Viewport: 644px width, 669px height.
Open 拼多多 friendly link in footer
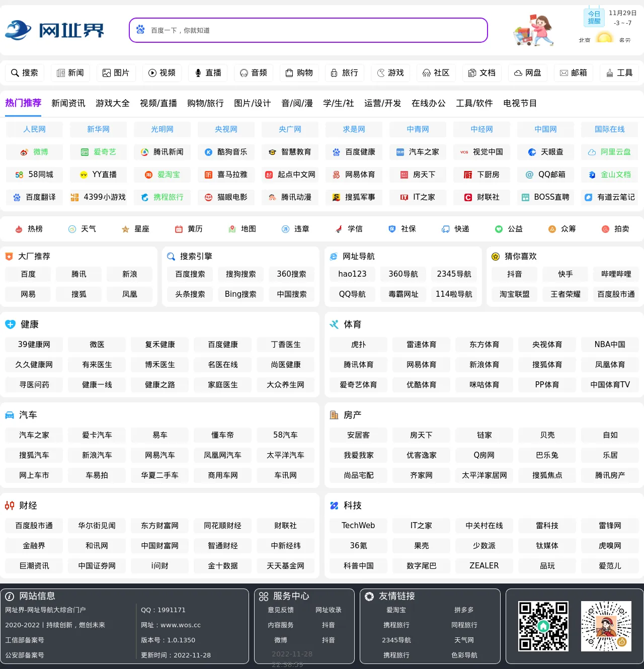pos(464,610)
